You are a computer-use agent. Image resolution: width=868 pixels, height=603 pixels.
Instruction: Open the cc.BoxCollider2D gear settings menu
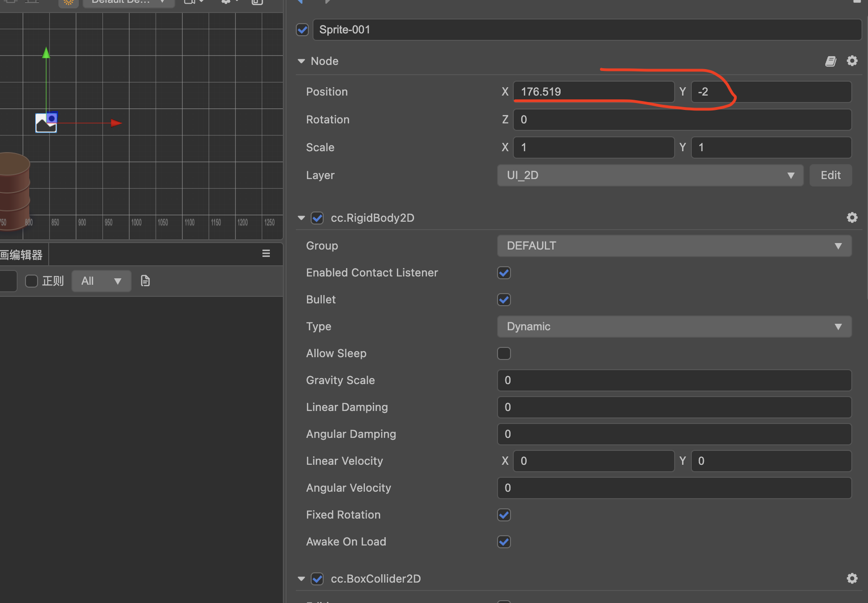pos(852,578)
